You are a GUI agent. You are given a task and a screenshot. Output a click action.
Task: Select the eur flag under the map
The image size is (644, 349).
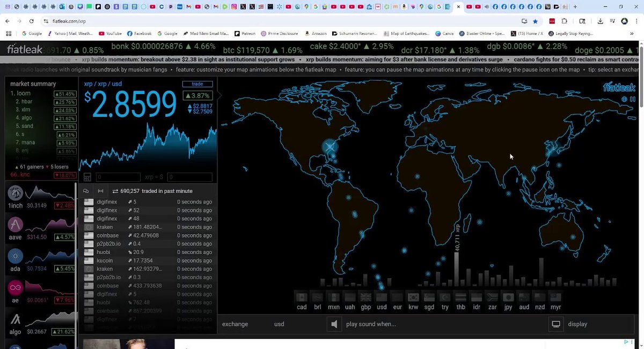pyautogui.click(x=397, y=297)
